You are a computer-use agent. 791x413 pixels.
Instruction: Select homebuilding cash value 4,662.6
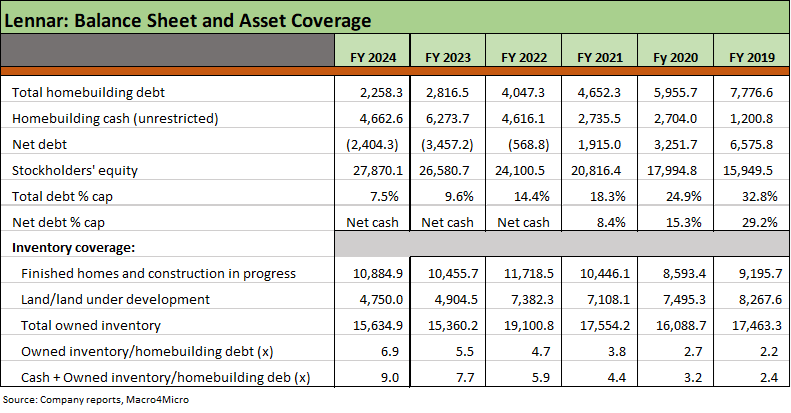[x=381, y=119]
